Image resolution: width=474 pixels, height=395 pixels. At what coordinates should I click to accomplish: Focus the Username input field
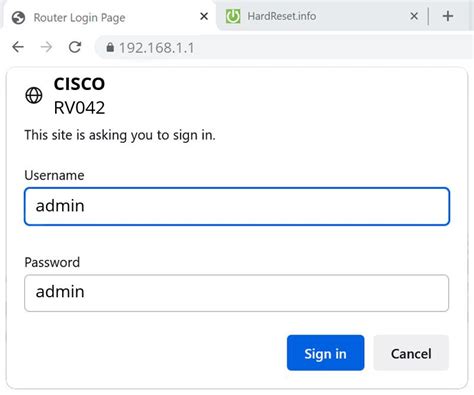(x=237, y=206)
